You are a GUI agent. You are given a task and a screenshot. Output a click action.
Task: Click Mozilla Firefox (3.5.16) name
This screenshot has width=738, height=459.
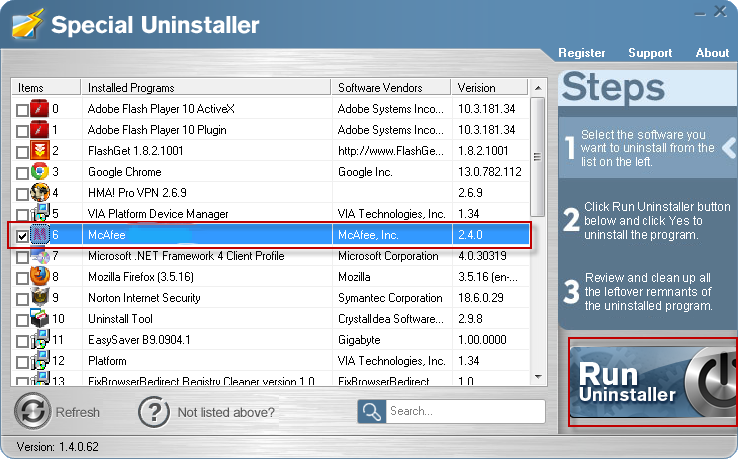(141, 277)
